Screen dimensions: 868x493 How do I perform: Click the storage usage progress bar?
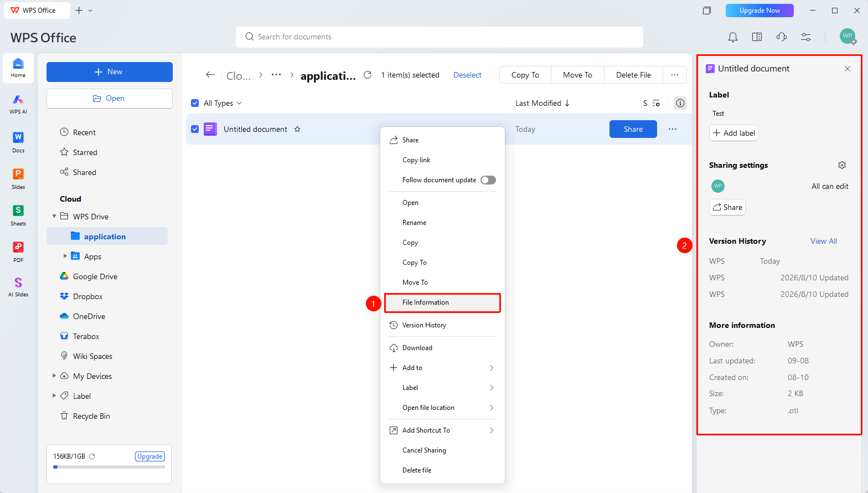coord(110,467)
